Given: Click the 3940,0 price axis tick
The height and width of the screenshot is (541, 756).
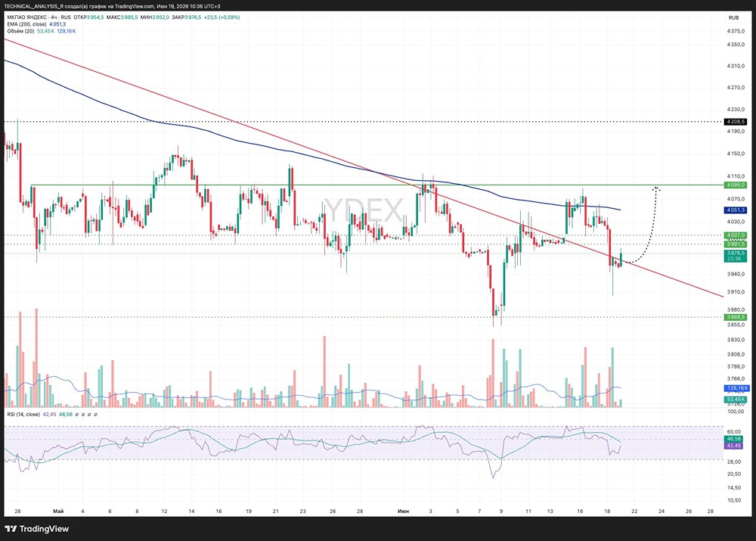Looking at the screenshot, I should click(x=736, y=274).
